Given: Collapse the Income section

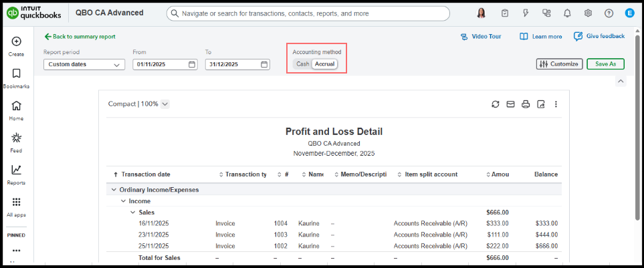Looking at the screenshot, I should (x=123, y=201).
